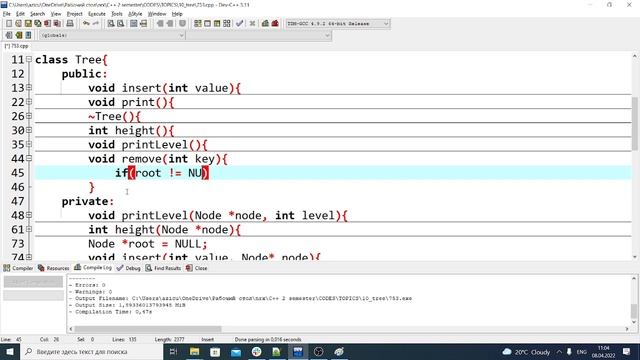This screenshot has width=640, height=360.
Task: Expand folded insert(int value) on line 13
Action: pos(29,87)
